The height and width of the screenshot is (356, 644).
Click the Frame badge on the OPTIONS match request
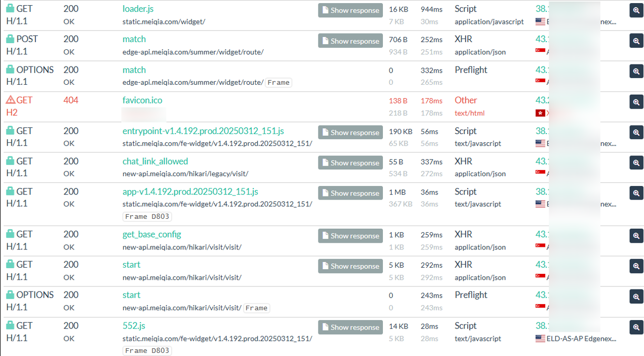[278, 82]
